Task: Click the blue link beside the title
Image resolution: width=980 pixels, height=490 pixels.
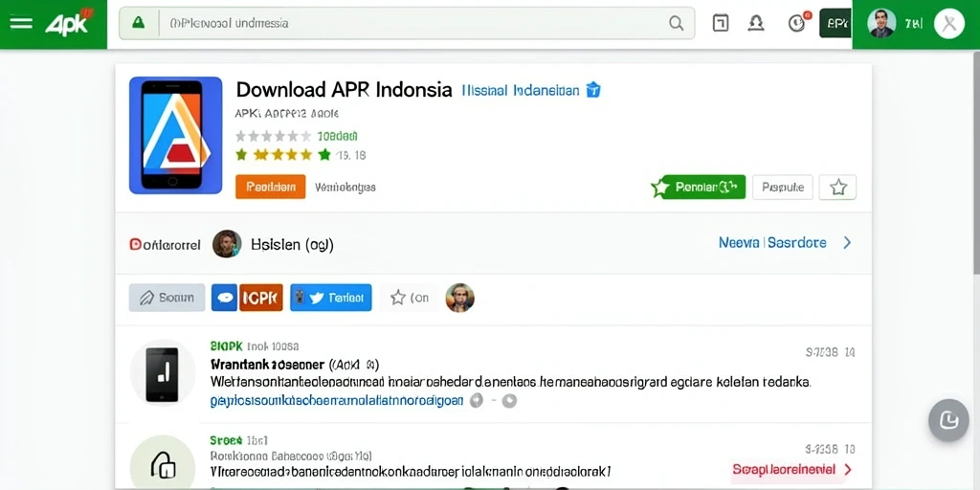Action: (521, 91)
